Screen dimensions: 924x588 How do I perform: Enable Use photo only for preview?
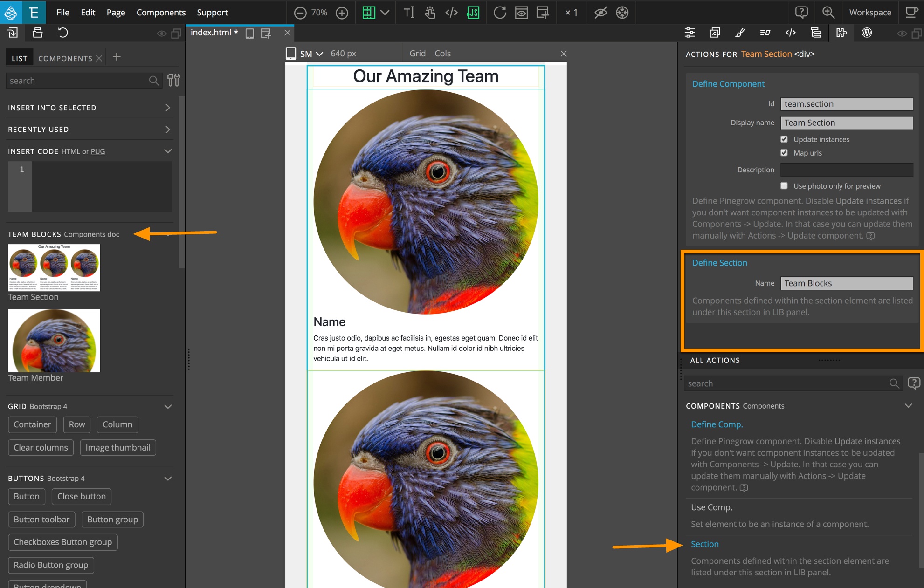(784, 185)
